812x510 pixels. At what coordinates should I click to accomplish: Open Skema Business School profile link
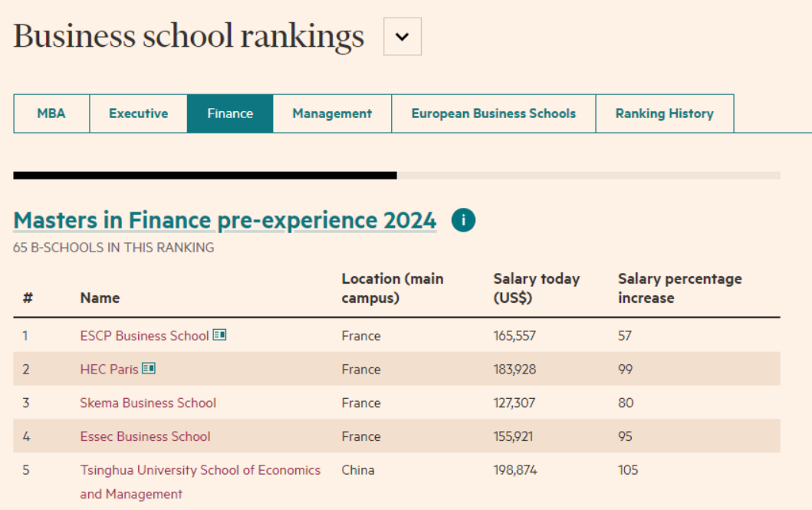(148, 403)
